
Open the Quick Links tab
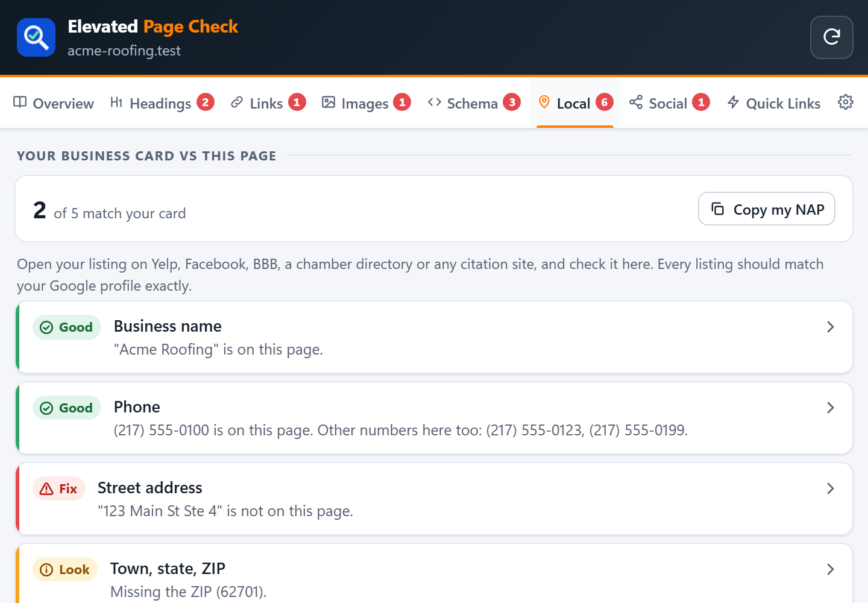click(774, 103)
